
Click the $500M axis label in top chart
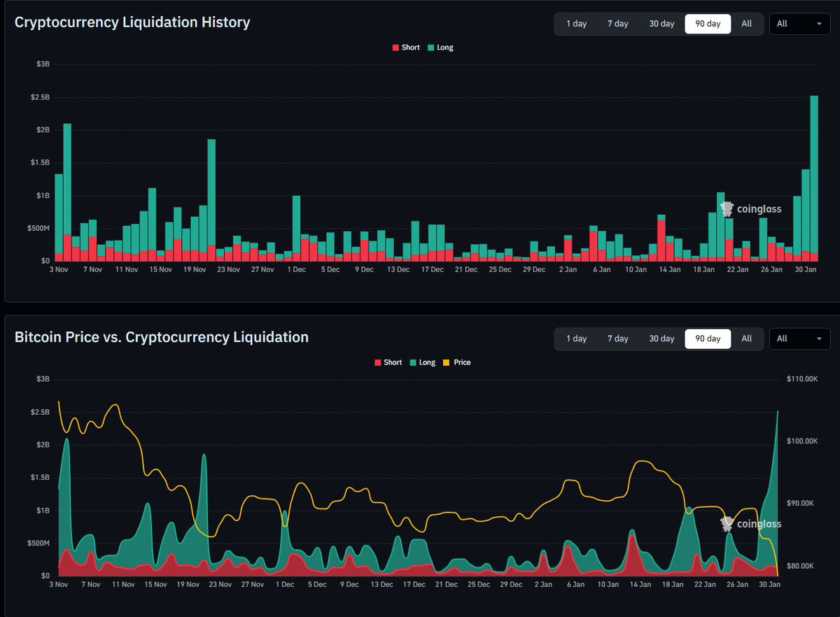pos(39,228)
